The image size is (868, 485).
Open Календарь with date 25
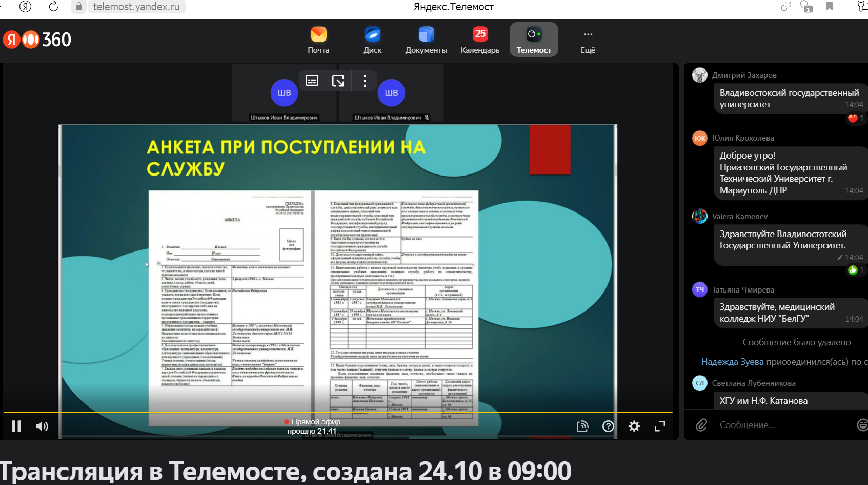click(480, 40)
